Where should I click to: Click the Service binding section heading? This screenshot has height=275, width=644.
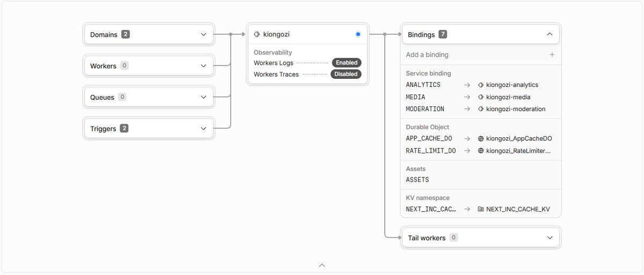point(429,73)
